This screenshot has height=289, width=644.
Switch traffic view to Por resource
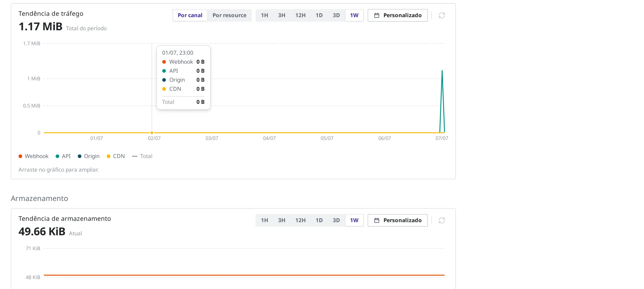pos(229,16)
